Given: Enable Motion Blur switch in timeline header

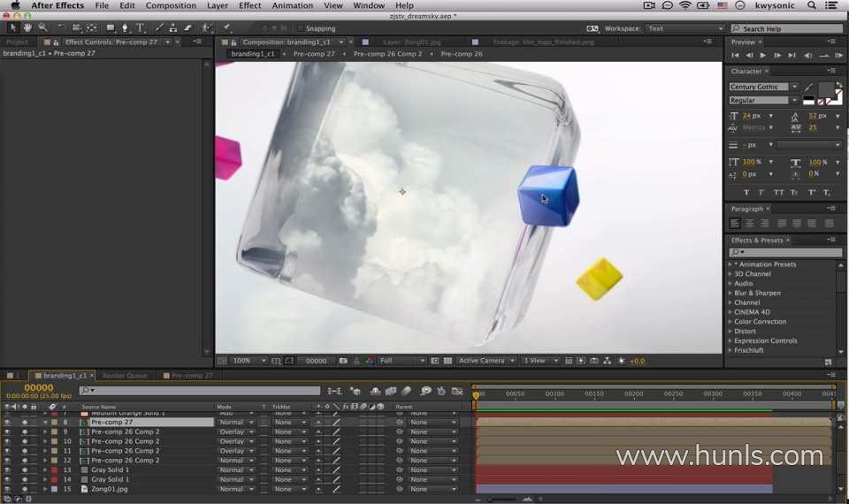Looking at the screenshot, I should 406,391.
